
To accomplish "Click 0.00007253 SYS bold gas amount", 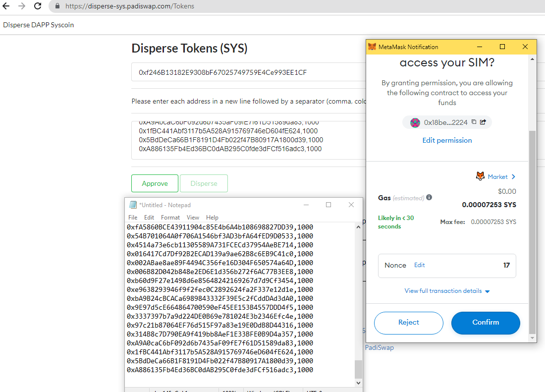I will coord(489,205).
